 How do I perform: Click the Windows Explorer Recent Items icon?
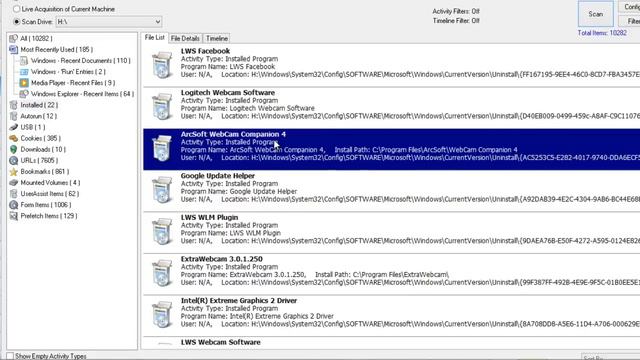pyautogui.click(x=24, y=94)
